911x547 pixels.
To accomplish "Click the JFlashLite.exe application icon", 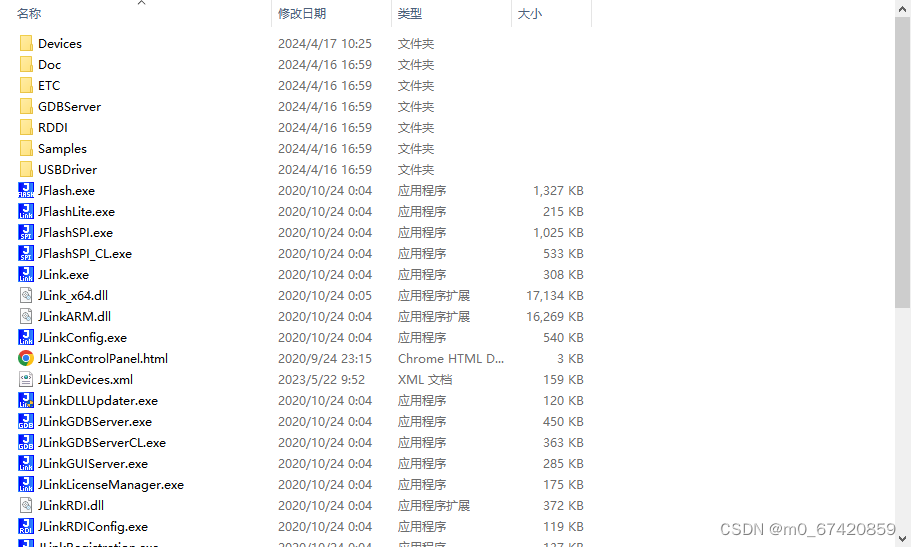I will tap(26, 211).
